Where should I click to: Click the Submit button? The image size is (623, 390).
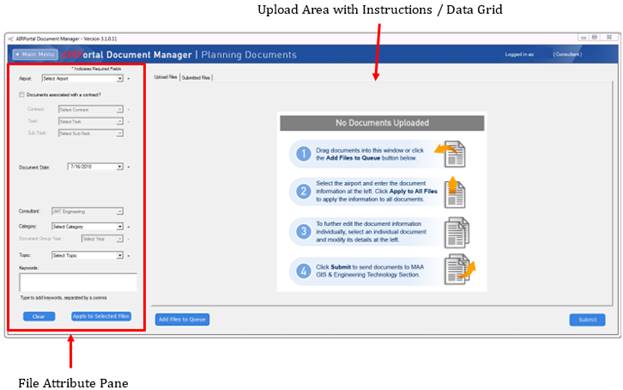point(587,320)
